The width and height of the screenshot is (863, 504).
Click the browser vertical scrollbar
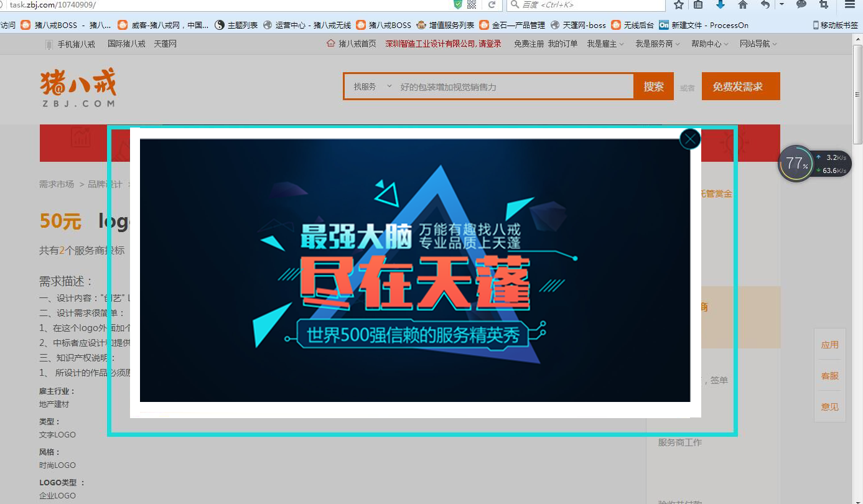coord(858,93)
